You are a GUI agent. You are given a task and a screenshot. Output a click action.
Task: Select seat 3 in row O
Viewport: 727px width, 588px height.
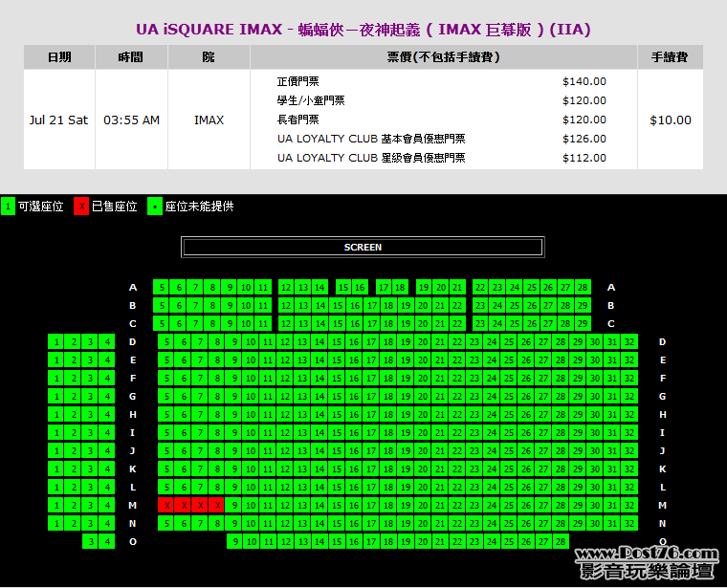91,541
